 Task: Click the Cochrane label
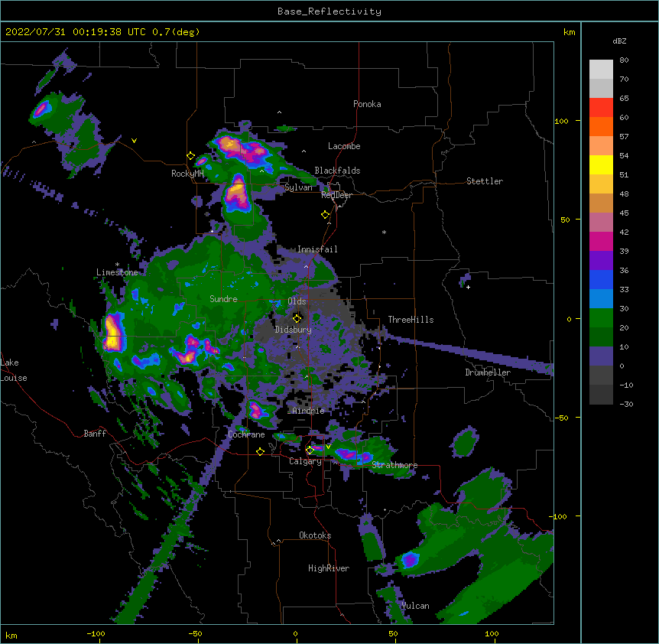(246, 434)
